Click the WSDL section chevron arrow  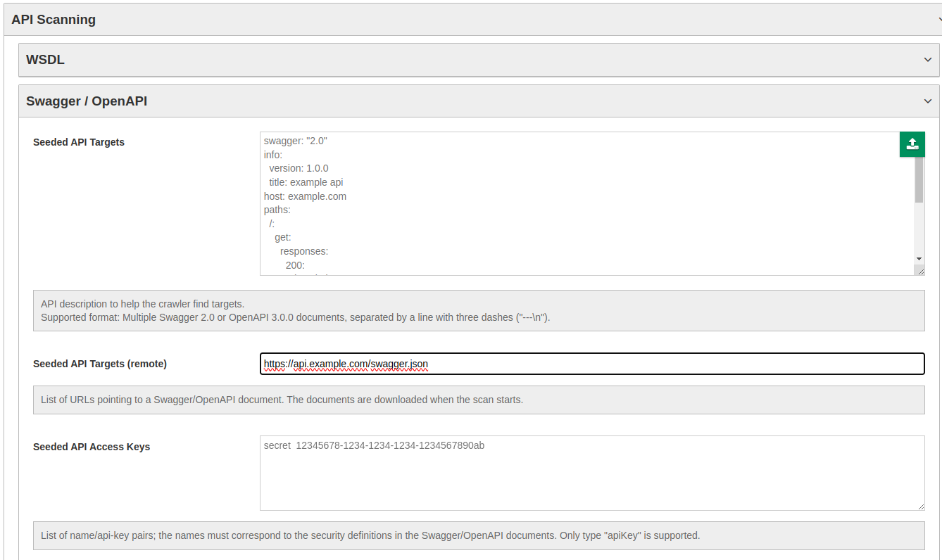pyautogui.click(x=927, y=60)
